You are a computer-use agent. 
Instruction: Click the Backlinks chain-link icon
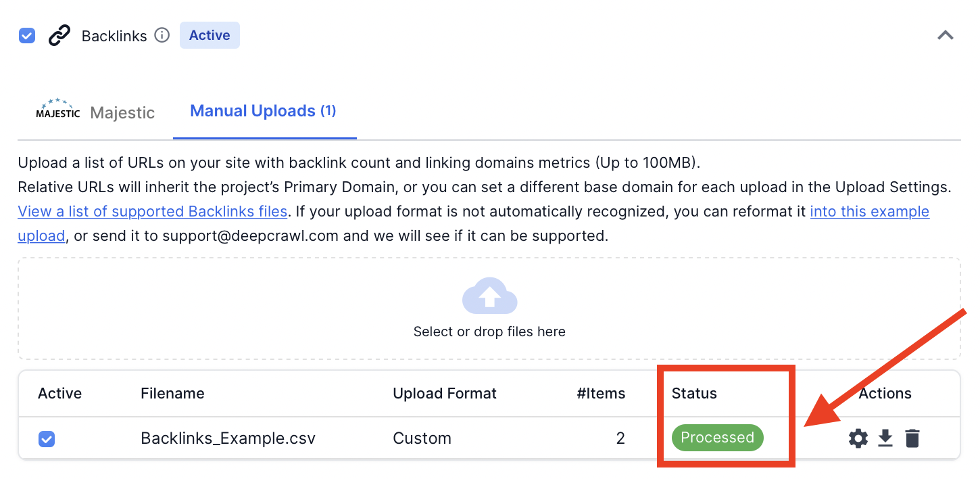(x=58, y=35)
